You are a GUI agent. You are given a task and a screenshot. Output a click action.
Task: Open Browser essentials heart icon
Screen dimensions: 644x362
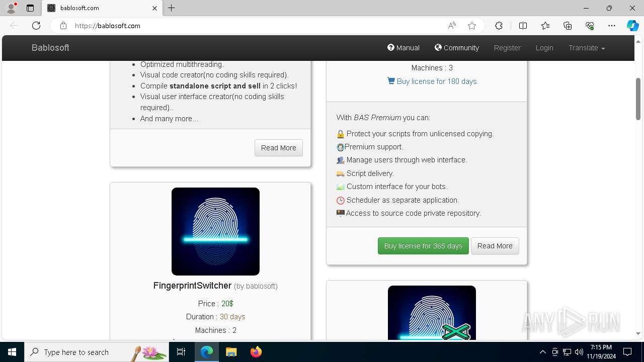point(590,26)
